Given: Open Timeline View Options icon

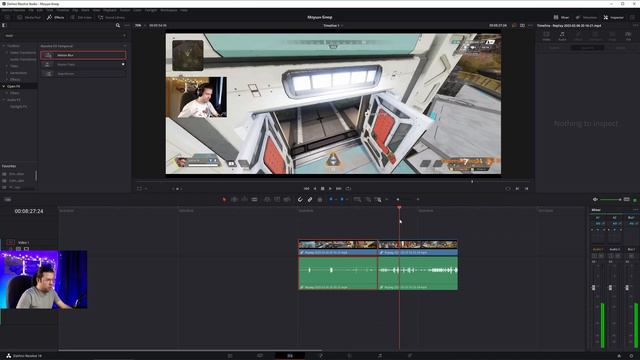Looking at the screenshot, I should (7, 200).
